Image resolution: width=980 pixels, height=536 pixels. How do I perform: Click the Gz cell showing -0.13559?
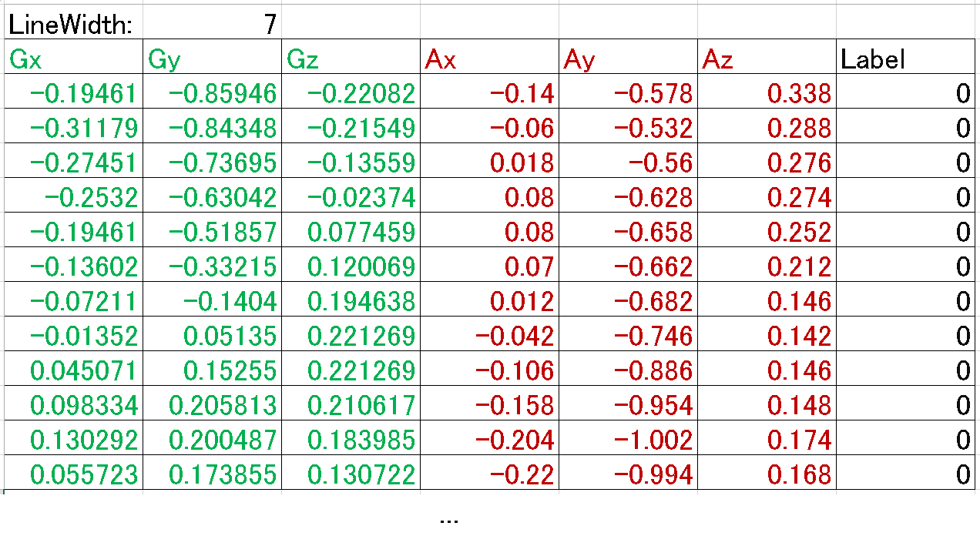[351, 163]
